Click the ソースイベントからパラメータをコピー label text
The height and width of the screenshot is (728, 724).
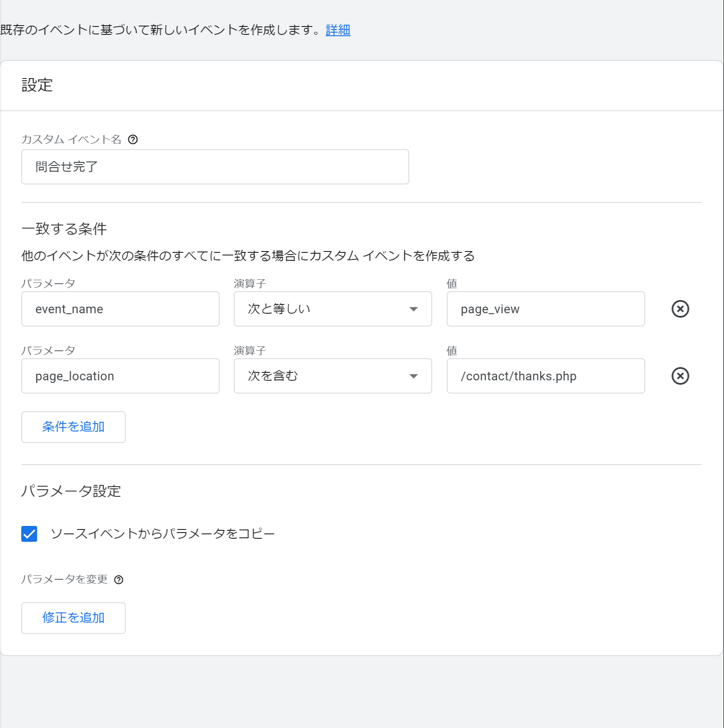click(x=162, y=534)
